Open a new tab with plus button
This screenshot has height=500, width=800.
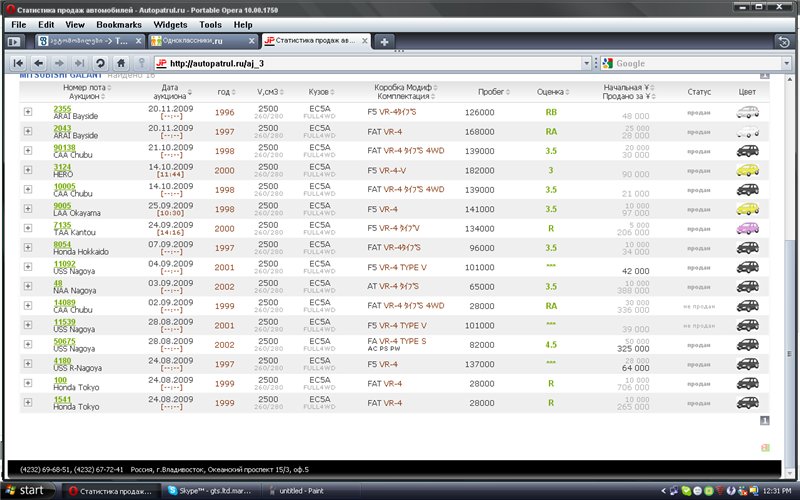point(385,41)
